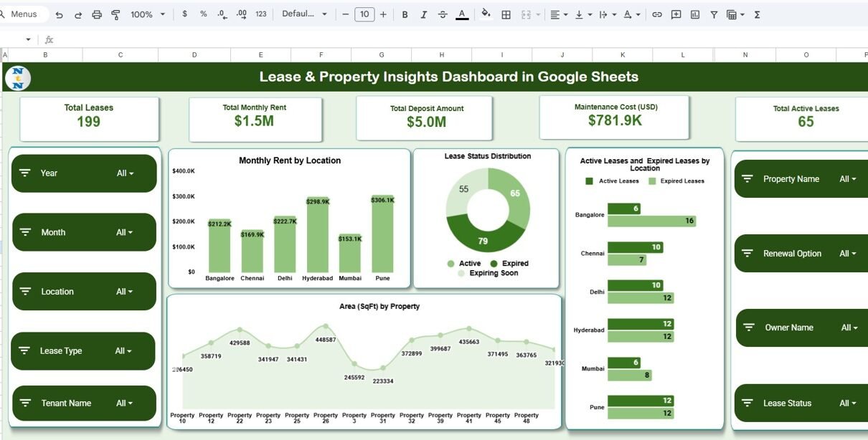Open the Year slicer dropdown
868x440 pixels.
(x=126, y=173)
